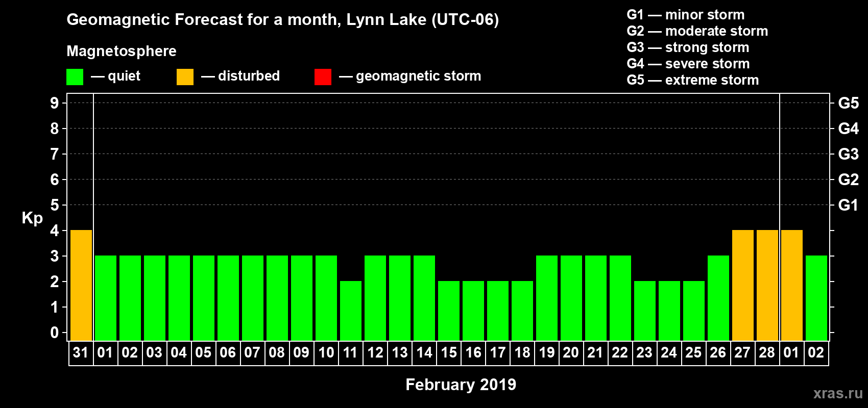Screen dimensions: 868x408
Task: Click the date label 23 on axis
Action: [x=644, y=352]
